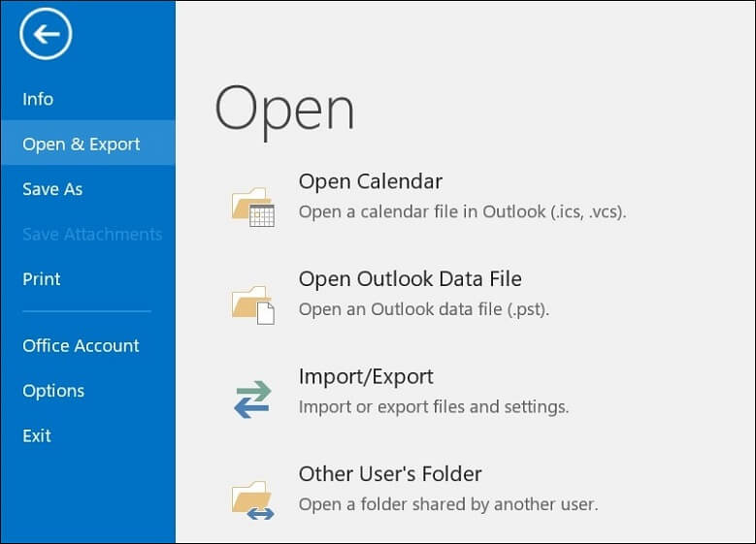The height and width of the screenshot is (544, 756).
Task: Open the Info menu item
Action: [87, 99]
